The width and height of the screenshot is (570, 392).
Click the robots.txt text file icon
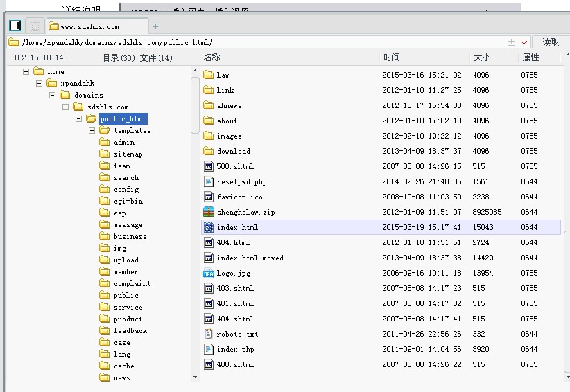[208, 334]
